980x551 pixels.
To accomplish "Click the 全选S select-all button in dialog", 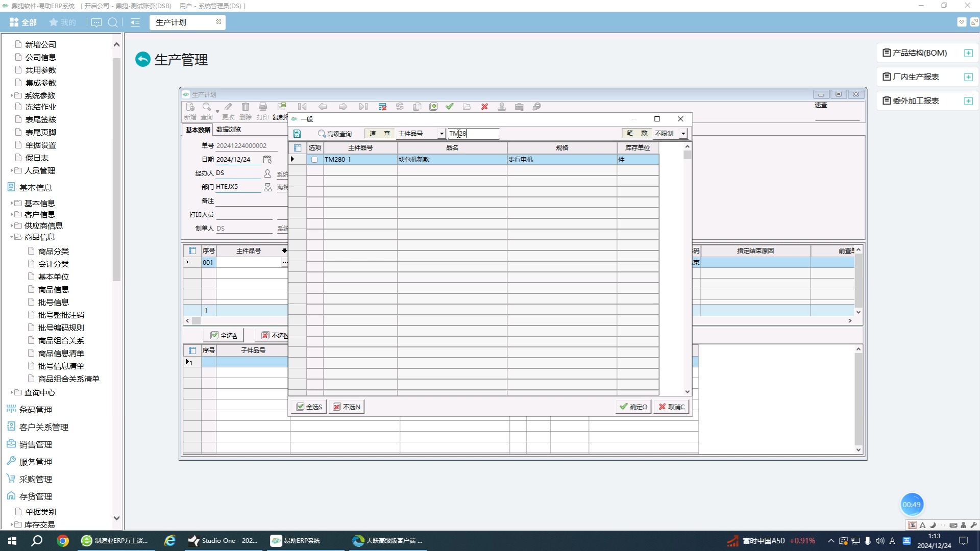I will (309, 407).
